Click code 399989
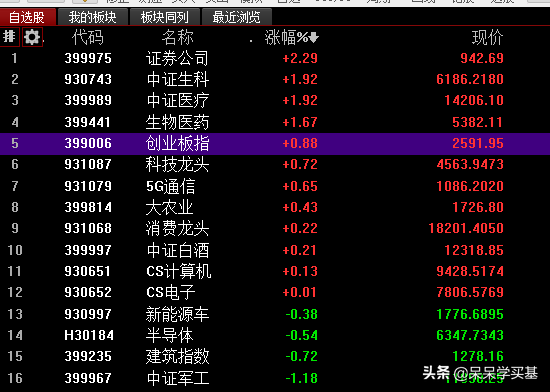Image resolution: width=550 pixels, height=392 pixels. tap(88, 101)
